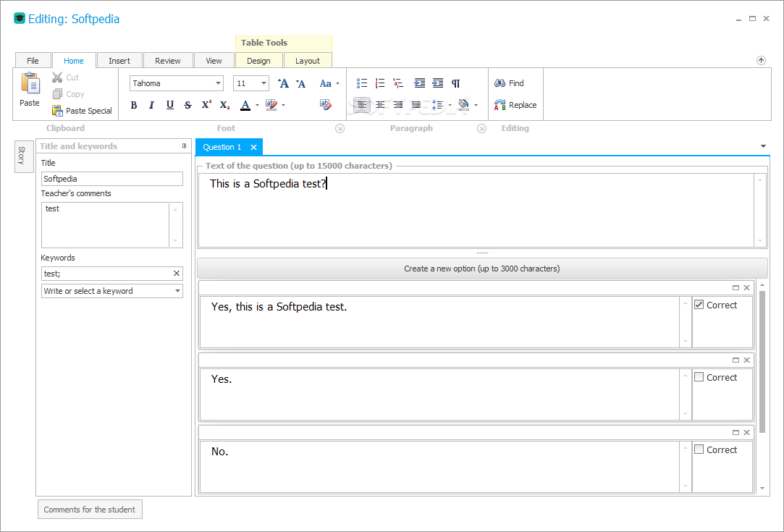This screenshot has width=784, height=532.
Task: Click the Replace tool
Action: pos(515,105)
